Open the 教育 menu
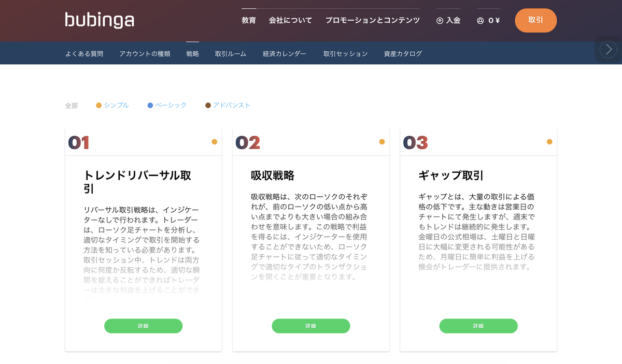The width and height of the screenshot is (622, 364). click(249, 21)
